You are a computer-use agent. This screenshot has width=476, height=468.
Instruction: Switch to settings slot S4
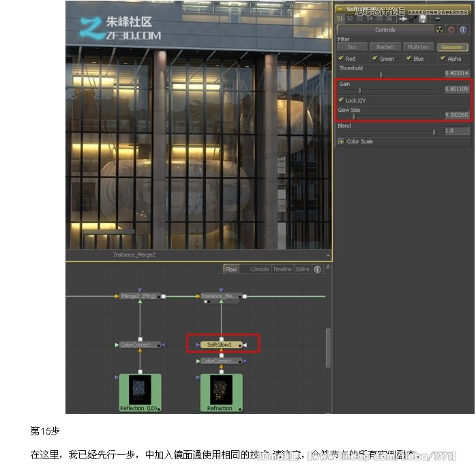(x=369, y=19)
